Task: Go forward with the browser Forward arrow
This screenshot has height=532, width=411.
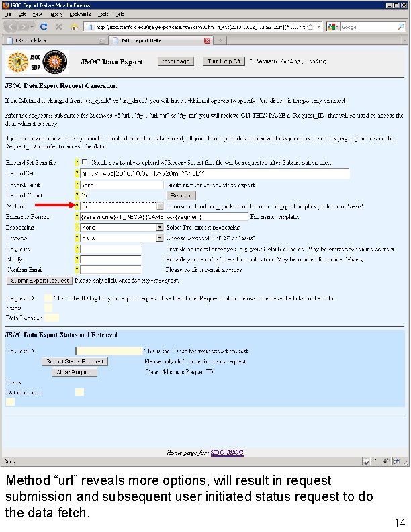Action: [24, 26]
